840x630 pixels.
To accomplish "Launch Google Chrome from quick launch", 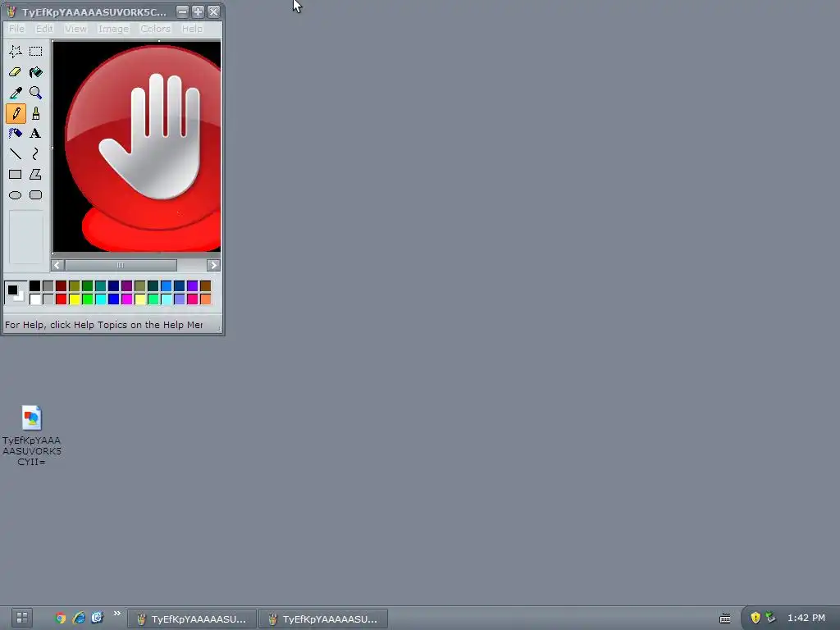I will [x=61, y=618].
